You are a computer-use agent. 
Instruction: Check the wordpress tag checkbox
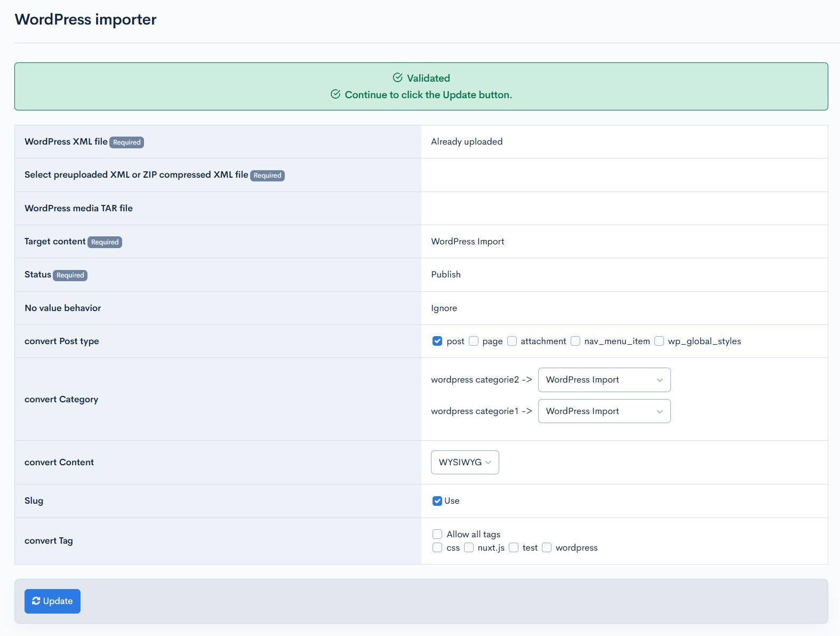[547, 547]
